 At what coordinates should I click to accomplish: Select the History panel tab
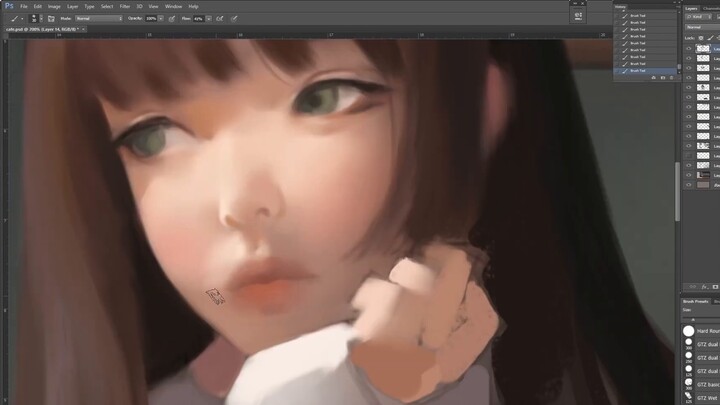pos(620,7)
